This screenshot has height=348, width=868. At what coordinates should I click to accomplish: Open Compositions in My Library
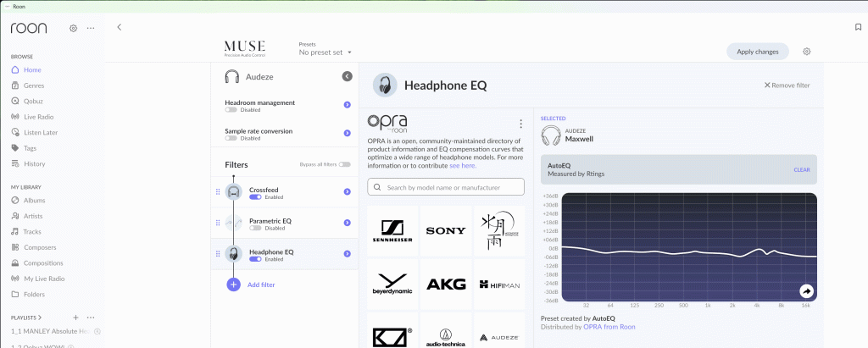point(43,262)
